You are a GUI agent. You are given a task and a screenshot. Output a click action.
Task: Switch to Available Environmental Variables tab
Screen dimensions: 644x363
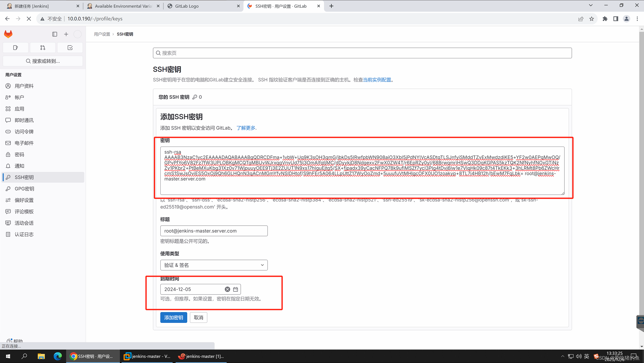pos(123,6)
